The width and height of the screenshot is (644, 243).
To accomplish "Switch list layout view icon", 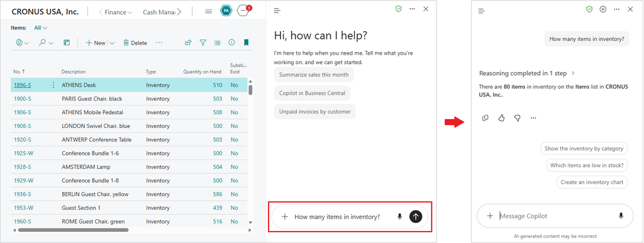I will tap(217, 43).
